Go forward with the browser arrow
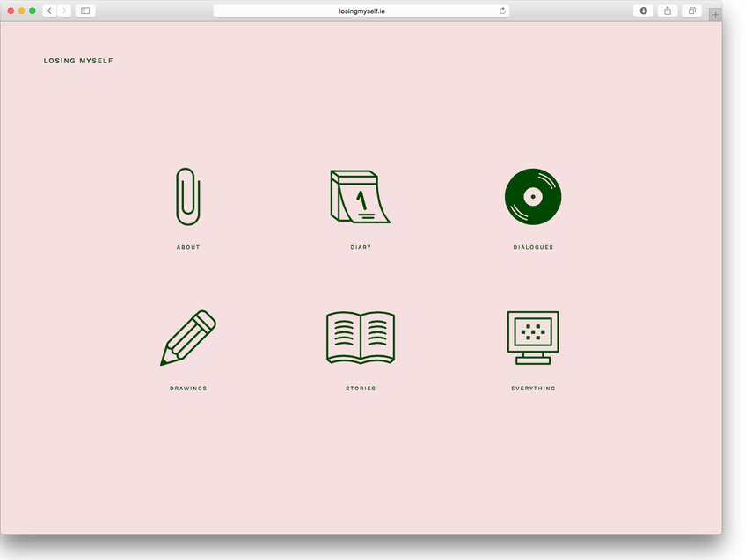 64,11
